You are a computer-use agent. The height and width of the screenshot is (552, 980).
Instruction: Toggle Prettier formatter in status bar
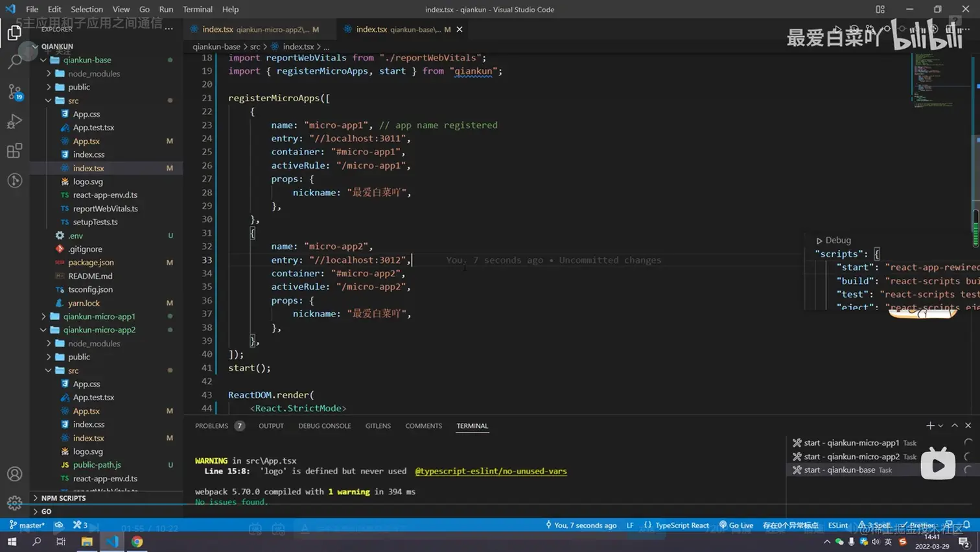[x=920, y=525]
